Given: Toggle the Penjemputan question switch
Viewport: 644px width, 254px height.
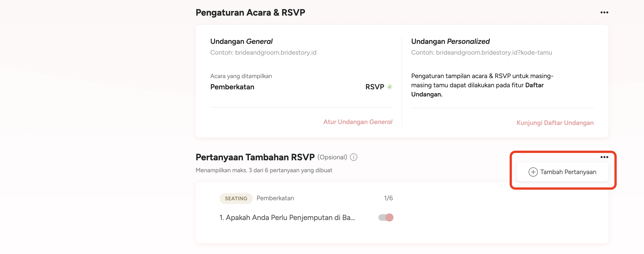Looking at the screenshot, I should (x=386, y=217).
